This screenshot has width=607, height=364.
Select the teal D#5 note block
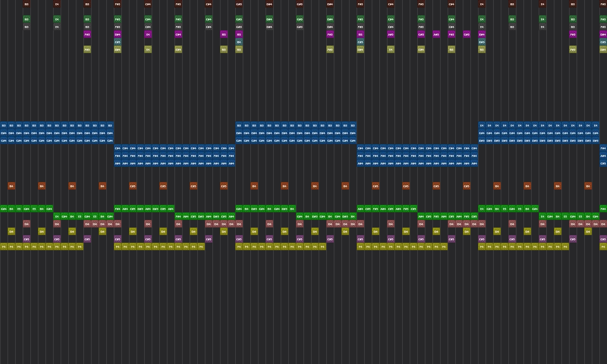point(482,42)
